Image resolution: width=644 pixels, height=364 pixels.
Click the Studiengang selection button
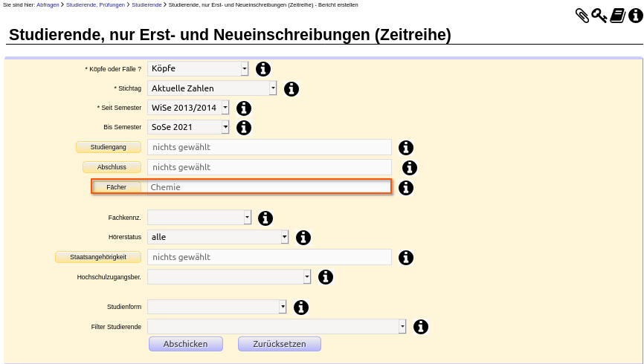109,147
